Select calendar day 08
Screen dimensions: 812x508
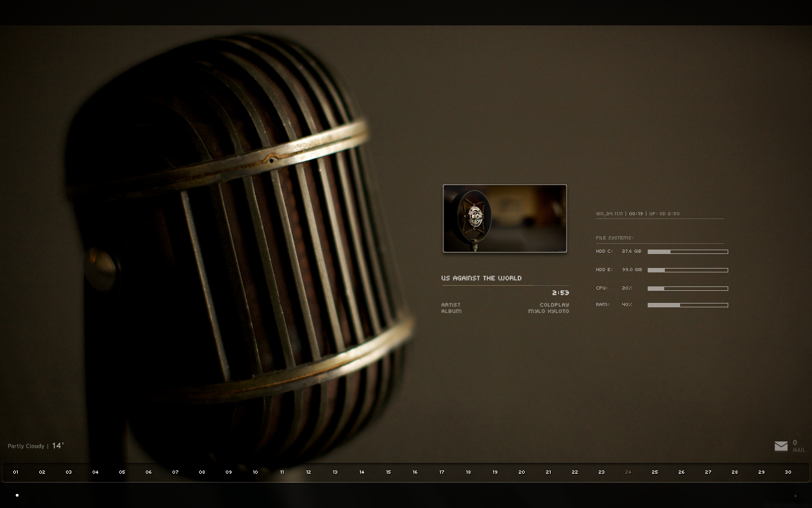pyautogui.click(x=202, y=472)
